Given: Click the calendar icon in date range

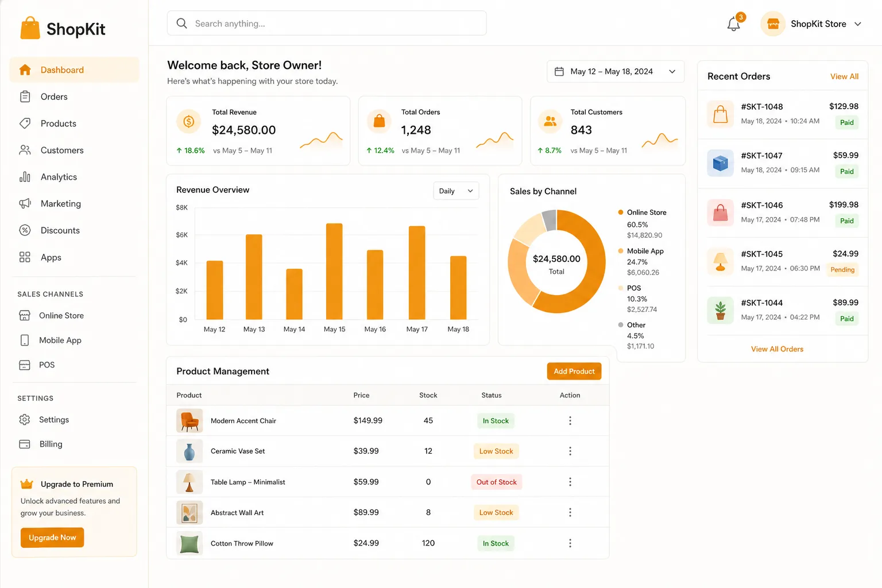Looking at the screenshot, I should [x=559, y=72].
